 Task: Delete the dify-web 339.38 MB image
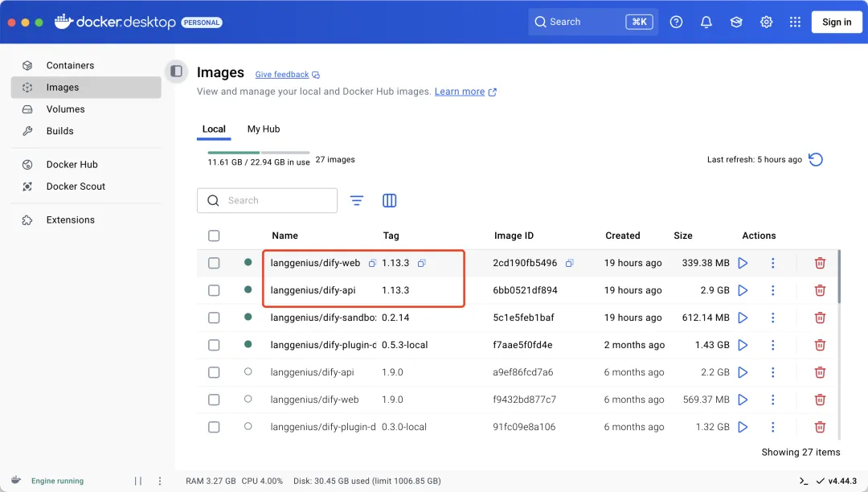(820, 263)
